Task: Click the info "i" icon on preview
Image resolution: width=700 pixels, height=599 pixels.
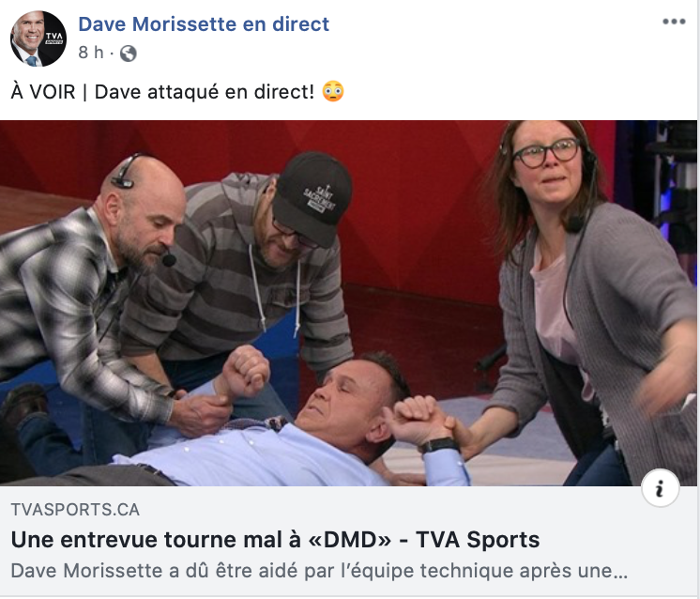Action: [661, 488]
